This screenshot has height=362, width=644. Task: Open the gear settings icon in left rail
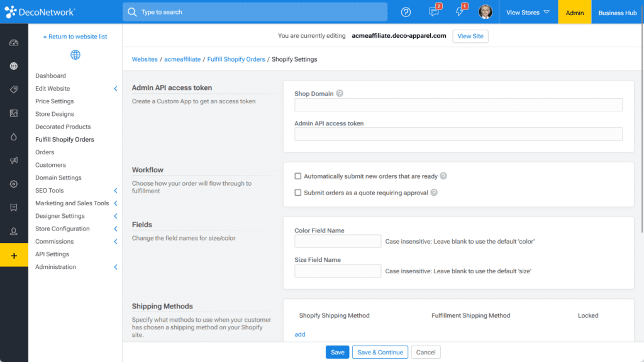click(14, 184)
